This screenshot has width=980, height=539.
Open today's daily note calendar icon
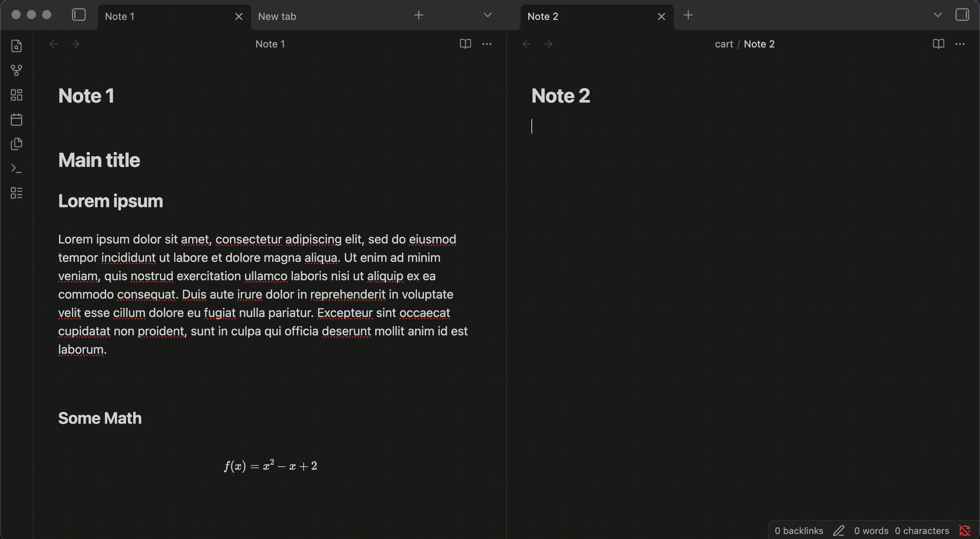coord(16,119)
